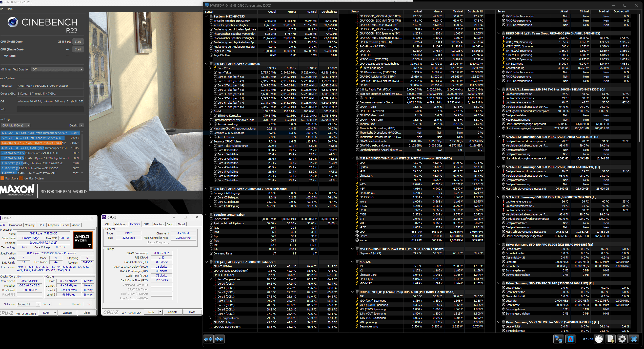Start the CPU (Multi Core) test
Image resolution: width=644 pixels, height=349 pixels.
click(78, 42)
